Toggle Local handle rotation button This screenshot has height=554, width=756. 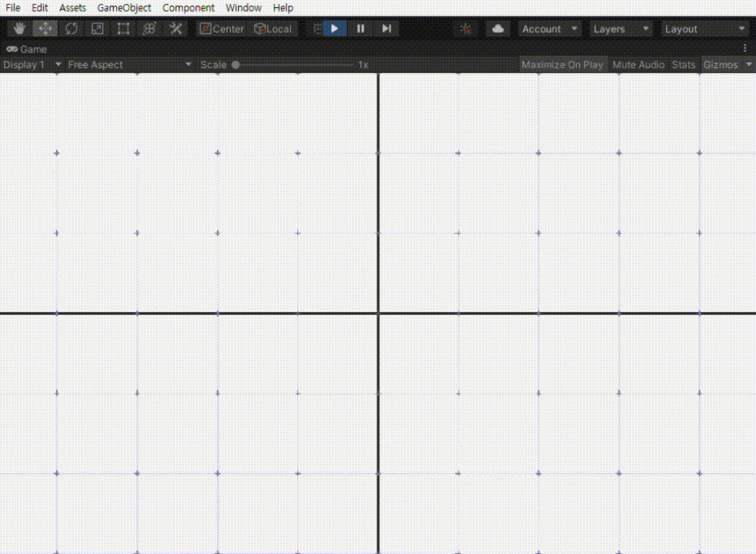coord(273,29)
